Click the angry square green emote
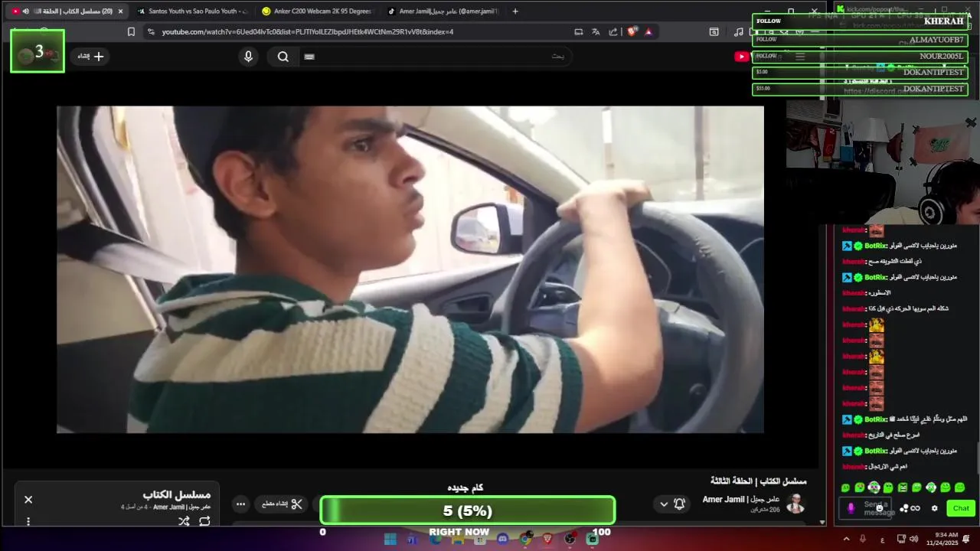The image size is (980, 551). click(x=903, y=487)
